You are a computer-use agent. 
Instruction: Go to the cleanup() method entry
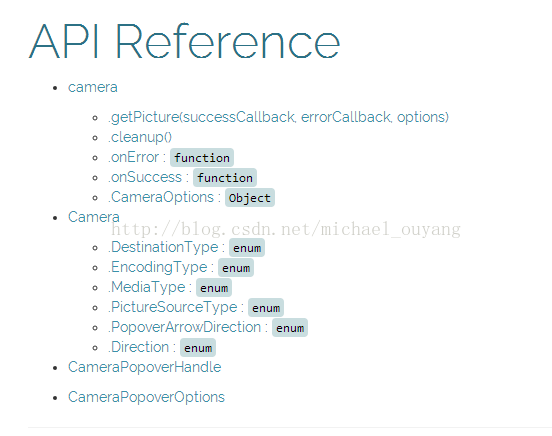pos(140,137)
